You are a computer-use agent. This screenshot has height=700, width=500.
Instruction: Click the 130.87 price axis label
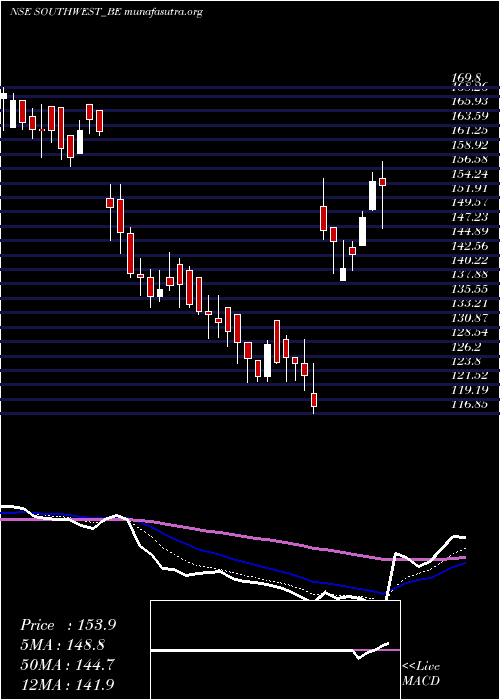point(470,317)
